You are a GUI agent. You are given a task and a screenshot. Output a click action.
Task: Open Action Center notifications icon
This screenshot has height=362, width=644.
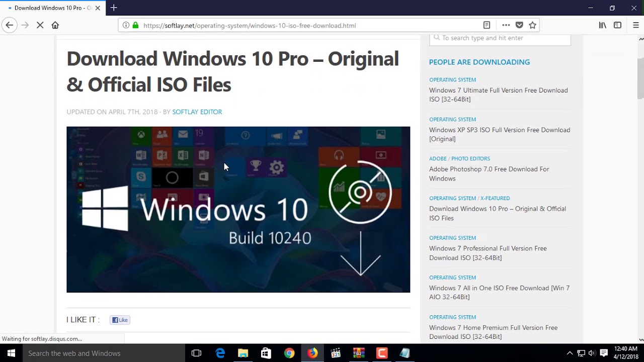click(604, 353)
